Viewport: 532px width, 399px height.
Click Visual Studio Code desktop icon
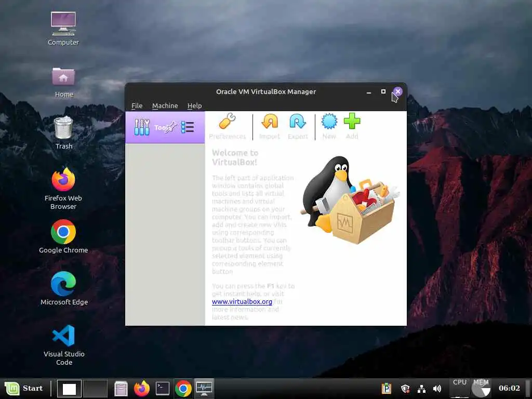point(64,345)
